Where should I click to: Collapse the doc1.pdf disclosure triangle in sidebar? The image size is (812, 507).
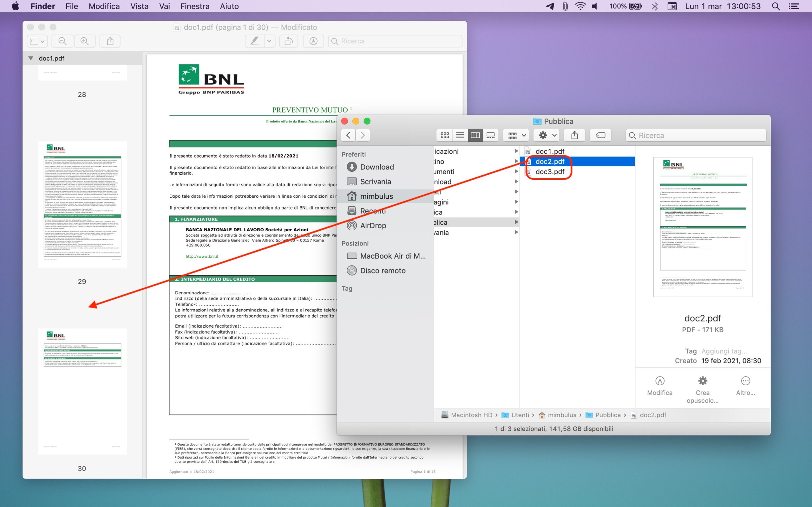click(31, 58)
